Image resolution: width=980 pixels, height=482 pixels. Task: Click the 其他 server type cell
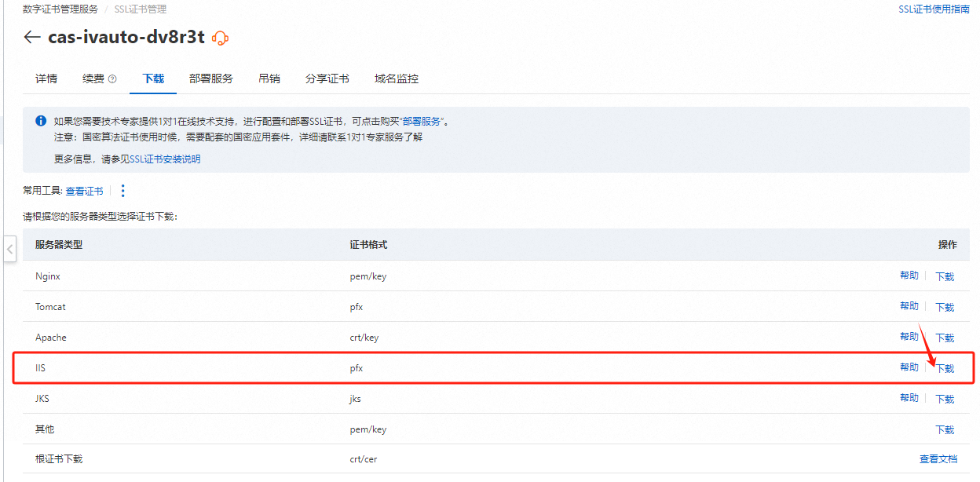point(45,429)
